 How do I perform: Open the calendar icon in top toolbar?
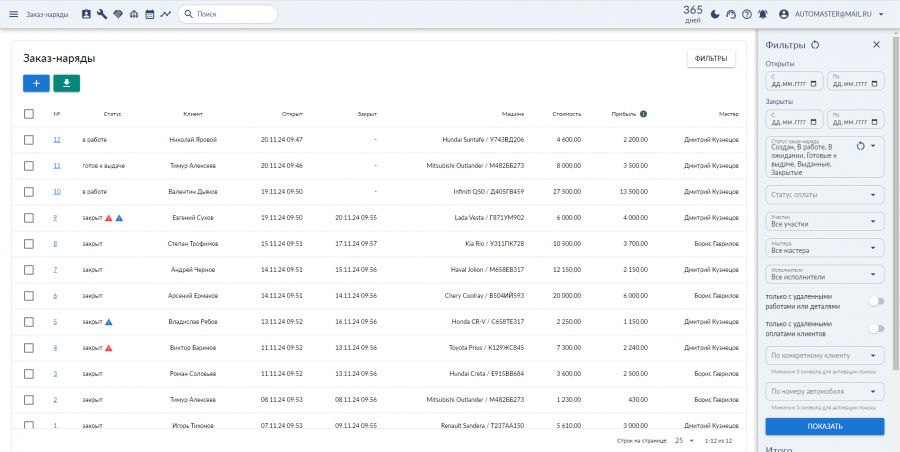(x=150, y=14)
